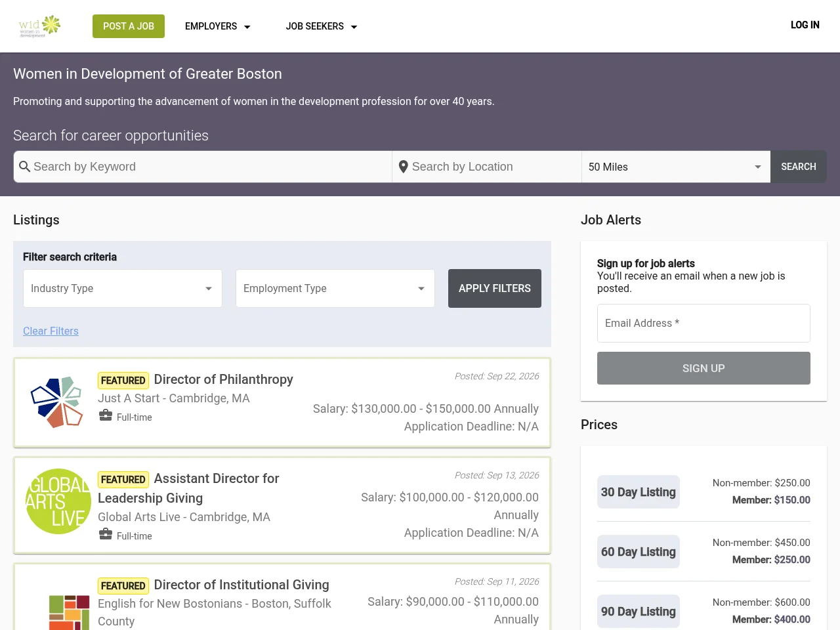This screenshot has height=630, width=840.
Task: Click Apply Filters button
Action: [x=495, y=288]
